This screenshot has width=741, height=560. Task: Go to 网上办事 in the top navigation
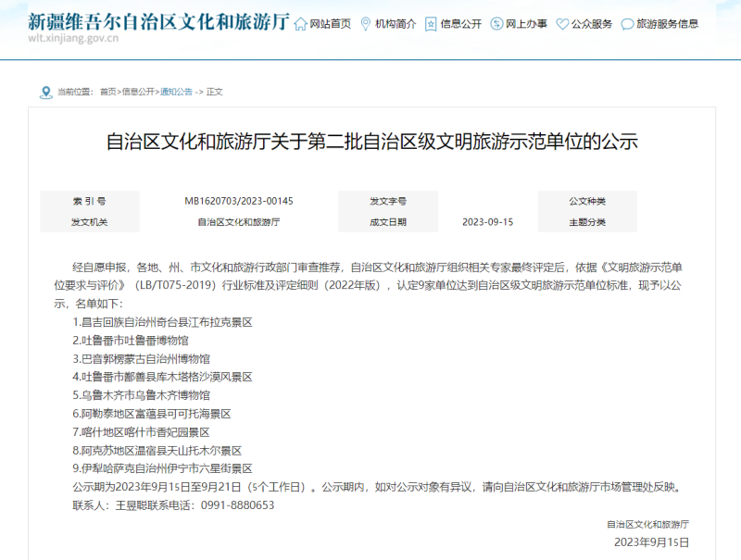click(x=527, y=23)
